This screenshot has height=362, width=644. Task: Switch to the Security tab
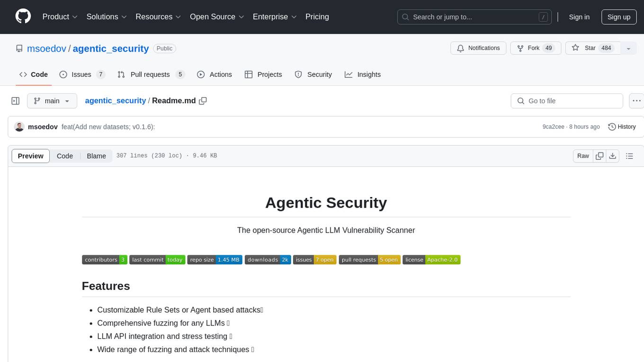(313, 74)
